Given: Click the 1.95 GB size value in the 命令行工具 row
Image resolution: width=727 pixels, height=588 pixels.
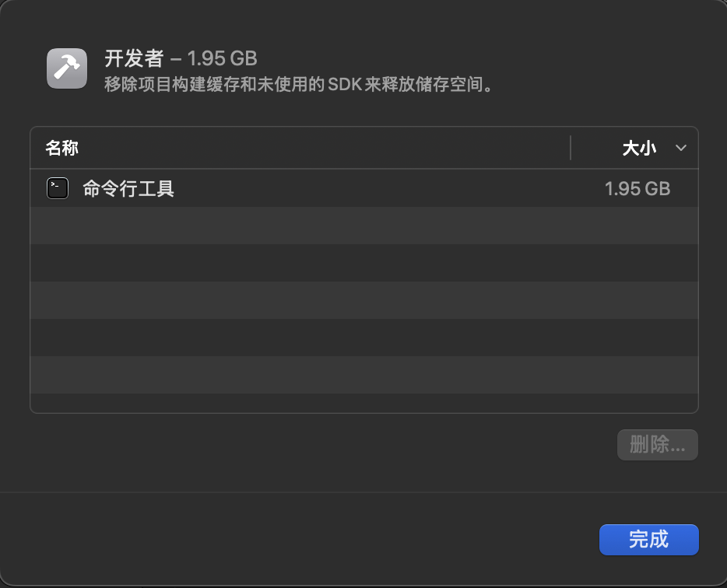Looking at the screenshot, I should pyautogui.click(x=637, y=188).
